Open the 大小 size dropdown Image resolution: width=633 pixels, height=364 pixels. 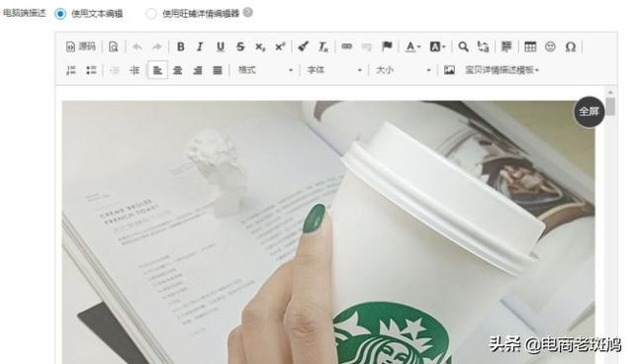tap(404, 70)
